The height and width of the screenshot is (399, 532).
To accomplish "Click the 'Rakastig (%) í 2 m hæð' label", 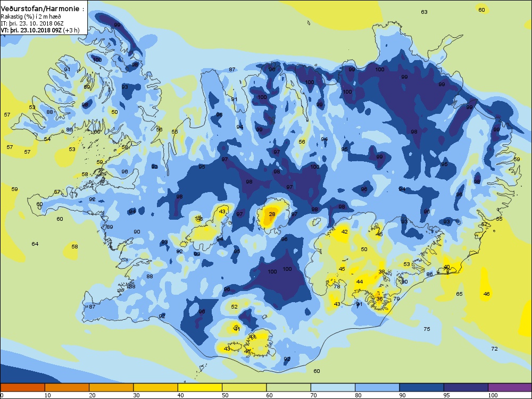I will pos(31,16).
